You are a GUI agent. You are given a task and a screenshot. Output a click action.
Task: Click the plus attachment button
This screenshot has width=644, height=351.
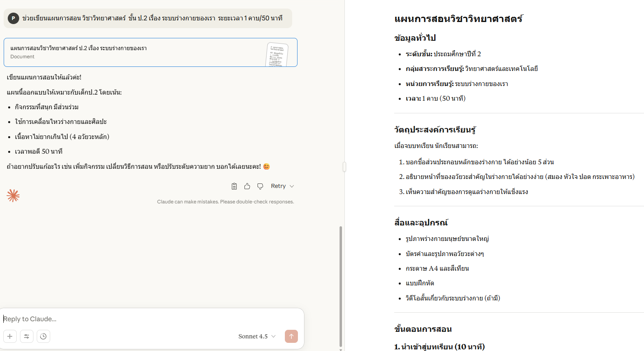click(x=10, y=336)
